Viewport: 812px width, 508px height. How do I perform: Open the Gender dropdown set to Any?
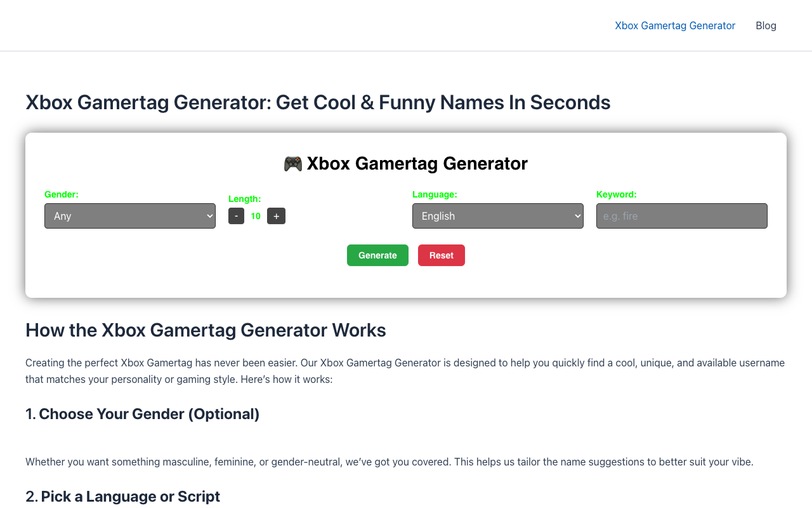coord(130,216)
